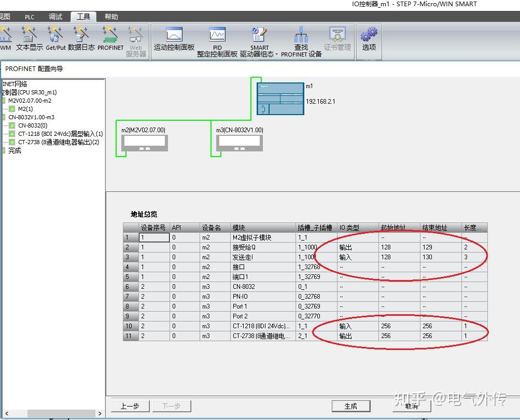Click the 生成 (Generate) button
The height and width of the screenshot is (420, 520).
pos(350,406)
